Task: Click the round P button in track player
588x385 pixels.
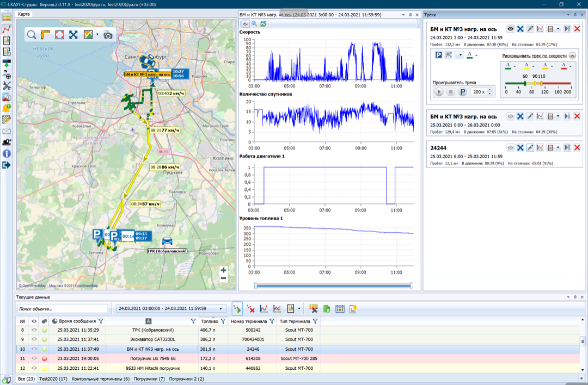Action: click(462, 92)
